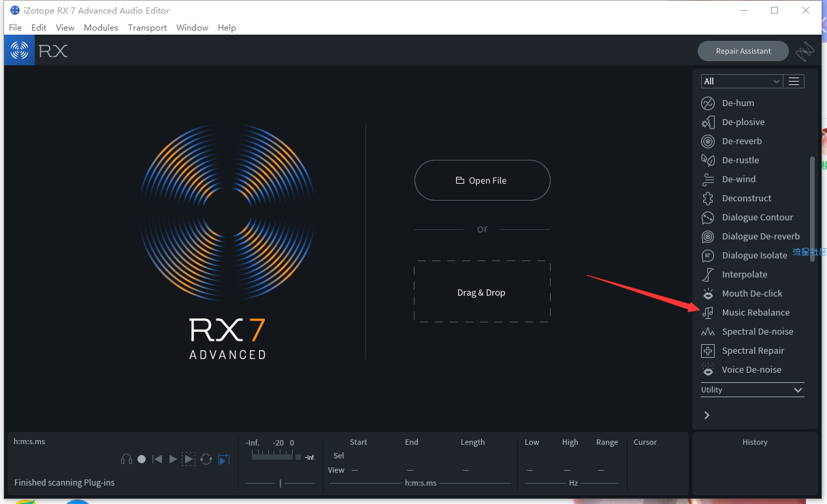The height and width of the screenshot is (504, 827).
Task: Open the De-hum module
Action: (x=739, y=103)
